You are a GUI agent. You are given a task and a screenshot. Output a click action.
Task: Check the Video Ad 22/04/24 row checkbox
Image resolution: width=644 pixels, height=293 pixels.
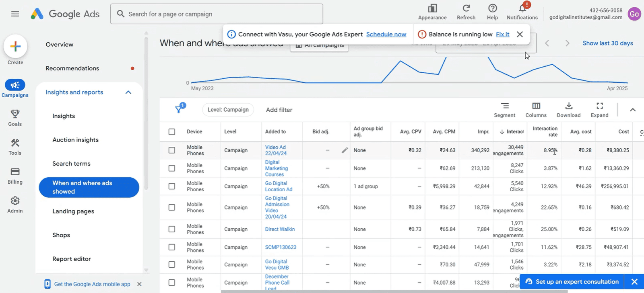[172, 150]
